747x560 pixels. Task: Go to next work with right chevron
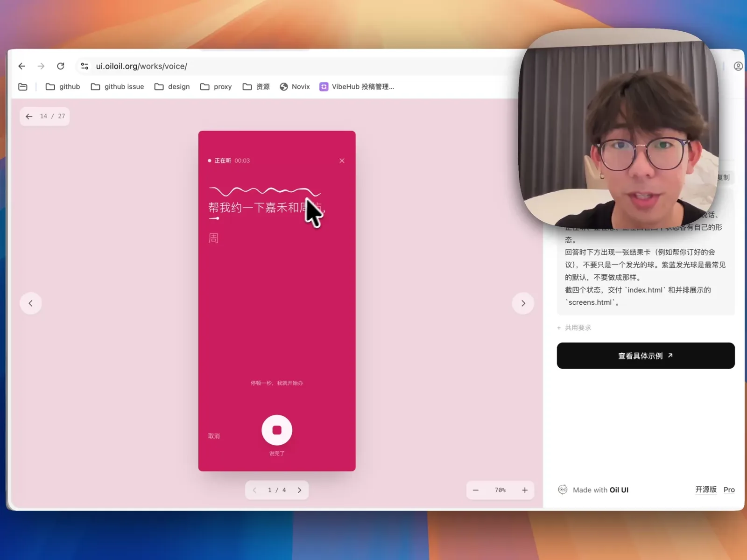pyautogui.click(x=523, y=303)
